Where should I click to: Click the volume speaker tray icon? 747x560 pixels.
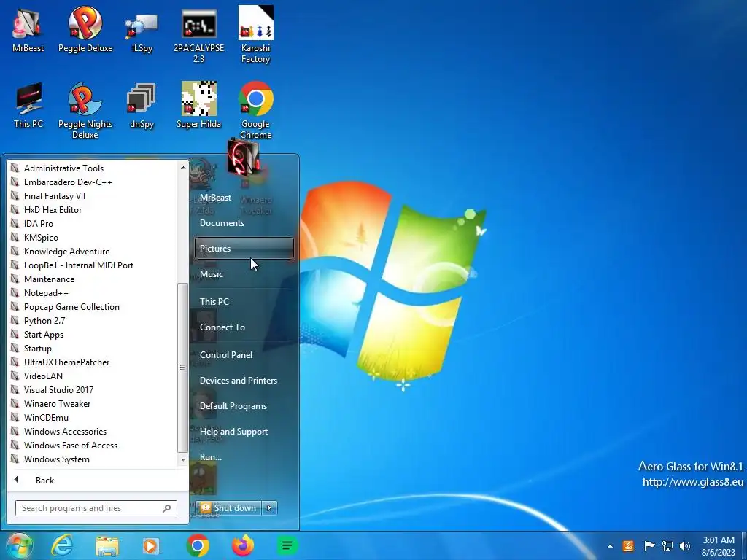[685, 545]
